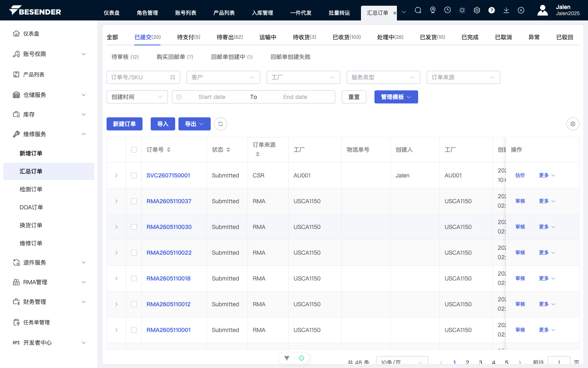This screenshot has height=368, width=588.
Task: Open the 导出 dropdown button
Action: tap(194, 124)
